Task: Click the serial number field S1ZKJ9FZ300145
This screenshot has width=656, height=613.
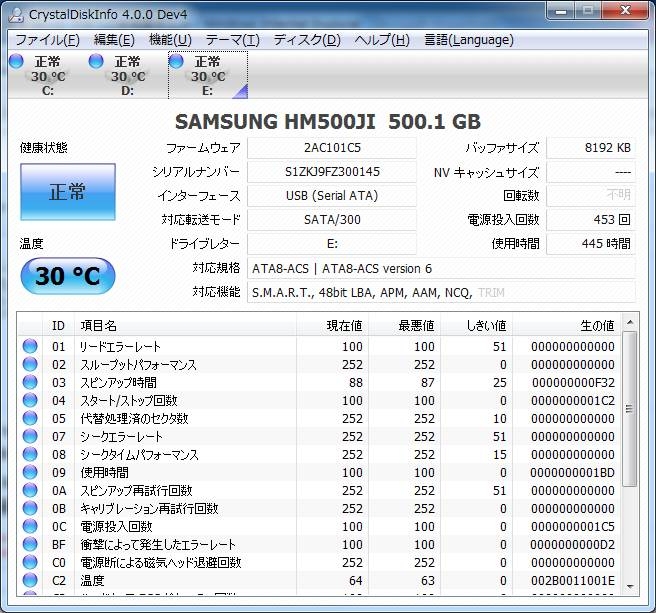Action: click(x=332, y=171)
